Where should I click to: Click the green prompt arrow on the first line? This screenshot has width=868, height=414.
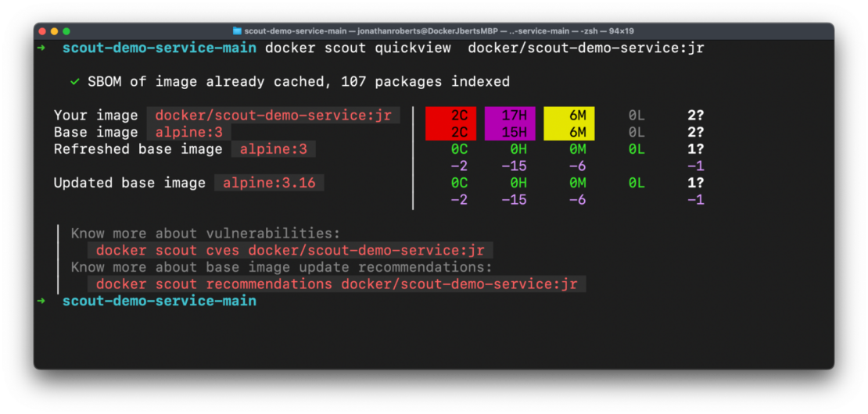click(x=41, y=48)
